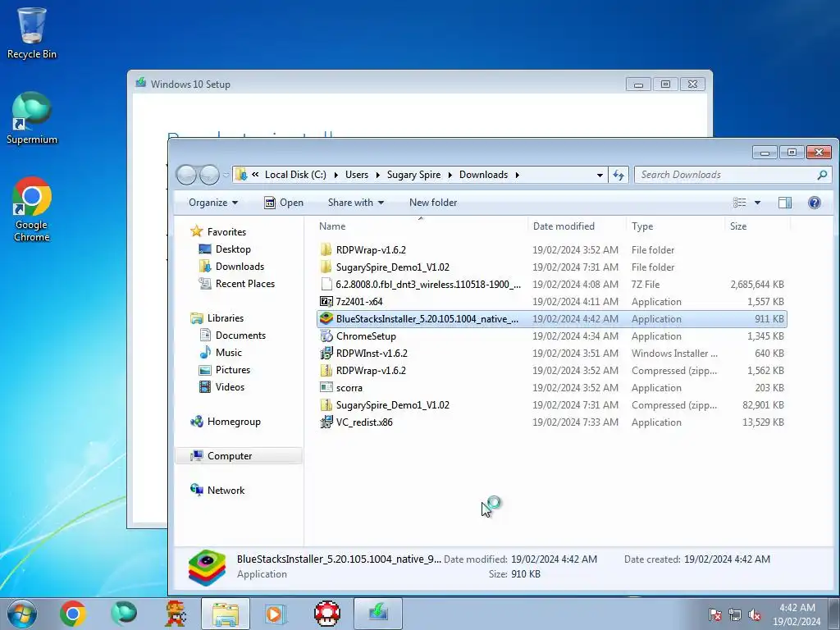840x630 pixels.
Task: Open the Music library
Action: [228, 353]
